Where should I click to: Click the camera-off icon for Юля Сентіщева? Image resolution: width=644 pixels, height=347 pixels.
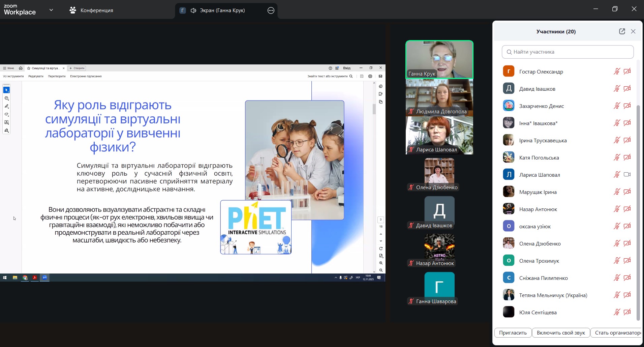[x=627, y=312]
